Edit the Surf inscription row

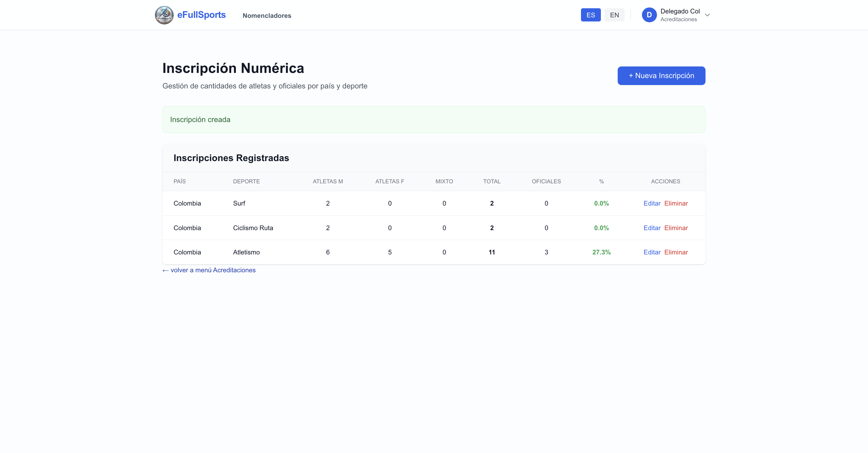652,203
